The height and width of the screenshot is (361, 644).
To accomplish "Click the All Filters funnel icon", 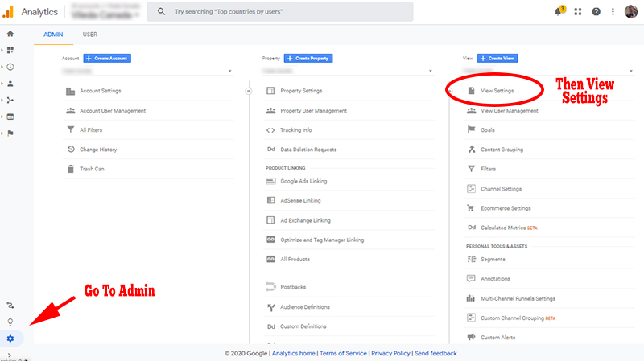I will coord(71,129).
